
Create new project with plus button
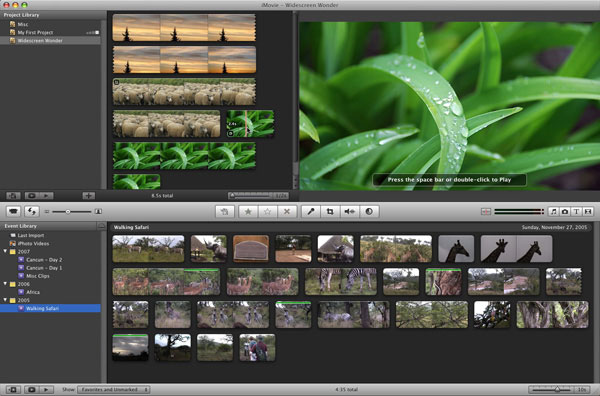pyautogui.click(x=88, y=196)
